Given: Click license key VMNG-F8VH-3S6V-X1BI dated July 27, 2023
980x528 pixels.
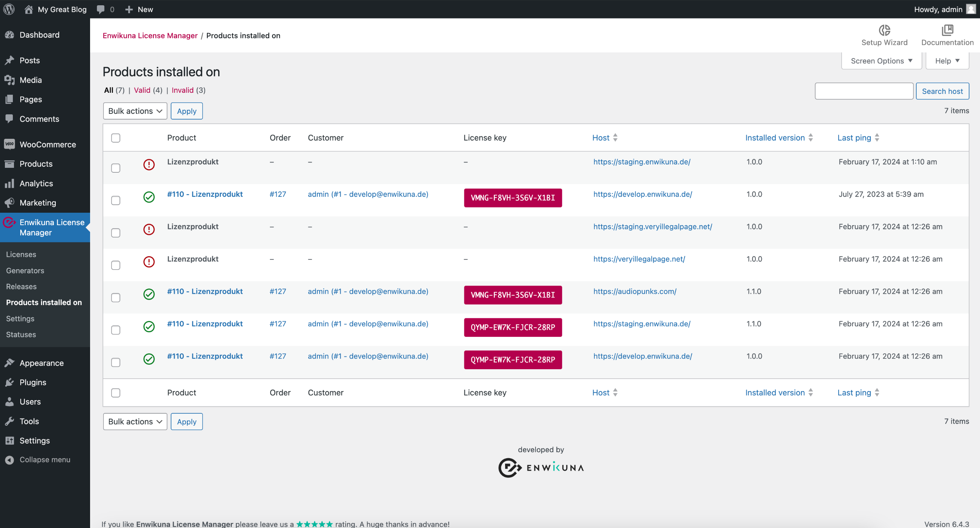Looking at the screenshot, I should (x=513, y=198).
